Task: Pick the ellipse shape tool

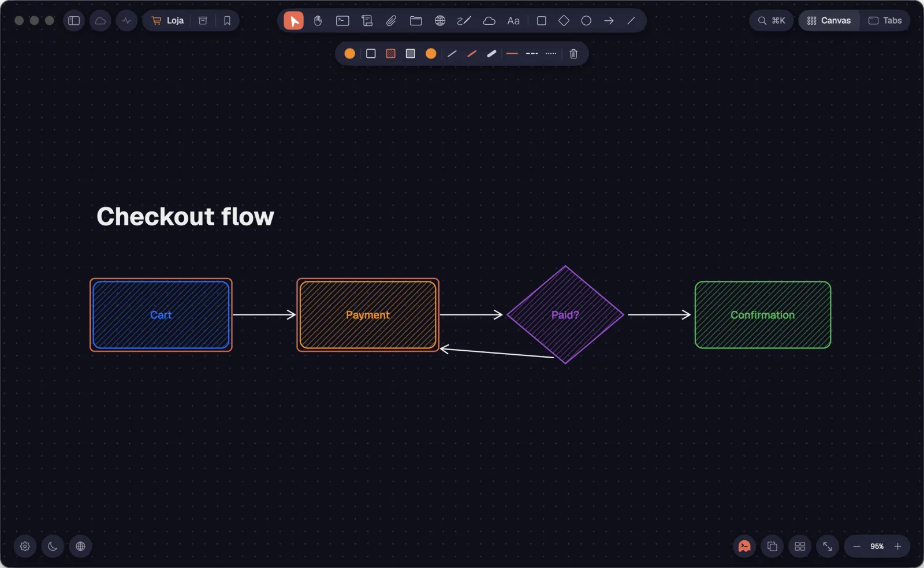Action: pyautogui.click(x=586, y=21)
